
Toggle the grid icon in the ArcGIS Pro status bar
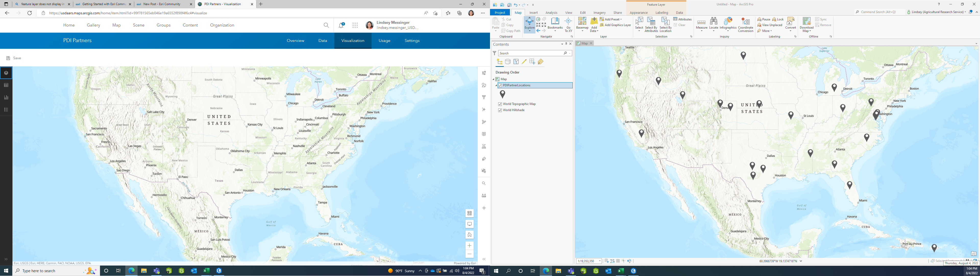pyautogui.click(x=618, y=261)
